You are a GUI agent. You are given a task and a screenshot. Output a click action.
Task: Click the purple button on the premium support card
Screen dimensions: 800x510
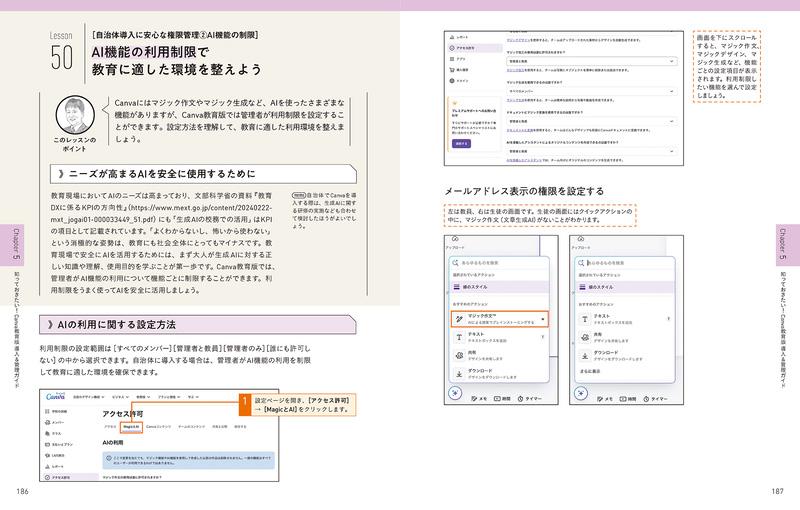[x=461, y=144]
